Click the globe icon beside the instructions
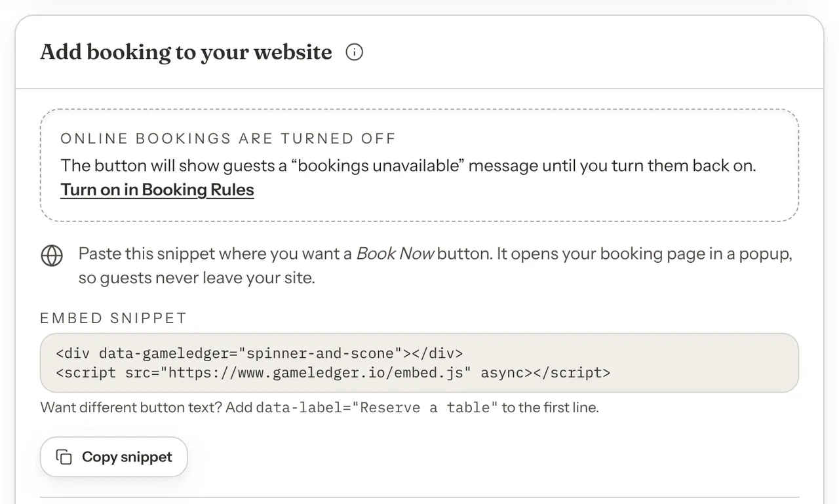This screenshot has height=504, width=839. [52, 255]
